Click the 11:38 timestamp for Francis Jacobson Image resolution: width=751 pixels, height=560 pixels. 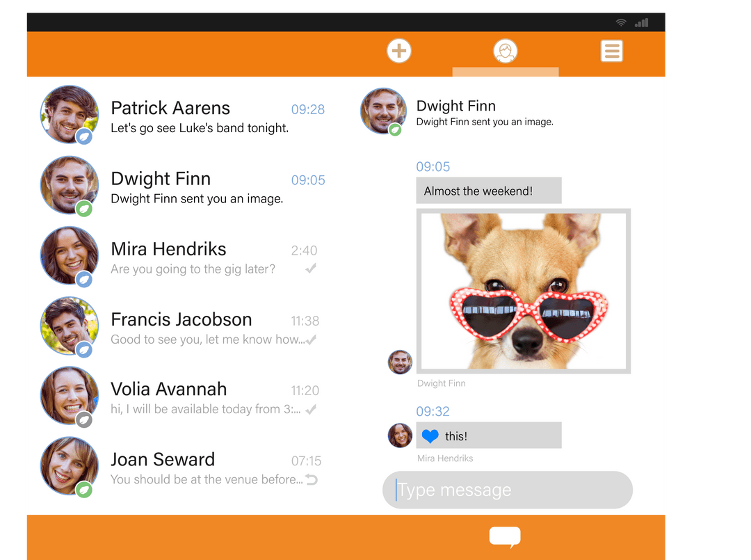(x=305, y=321)
